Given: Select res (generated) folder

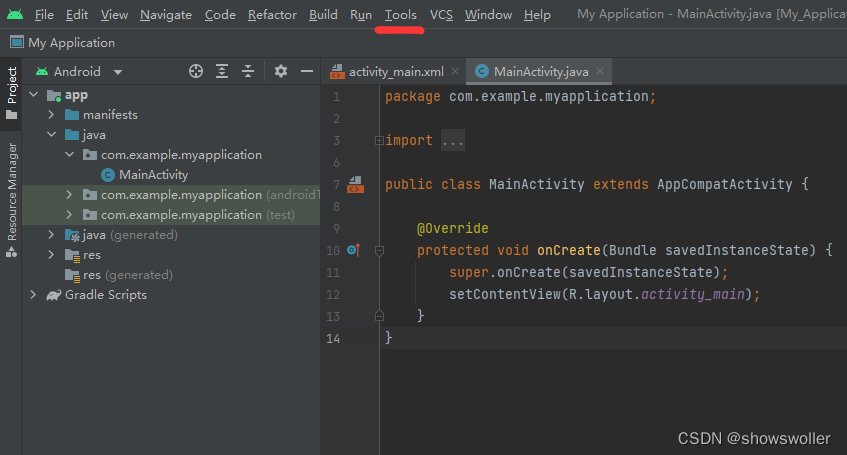Looking at the screenshot, I should 128,275.
